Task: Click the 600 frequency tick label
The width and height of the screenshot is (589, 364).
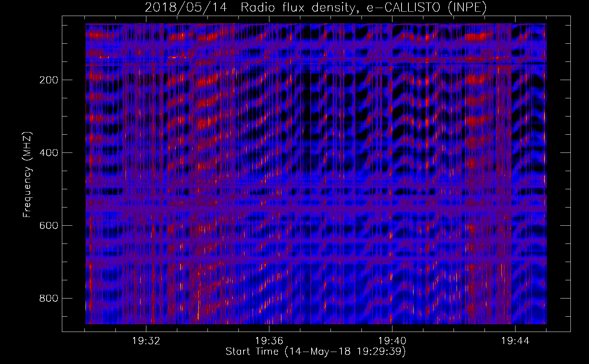Action: click(x=49, y=226)
